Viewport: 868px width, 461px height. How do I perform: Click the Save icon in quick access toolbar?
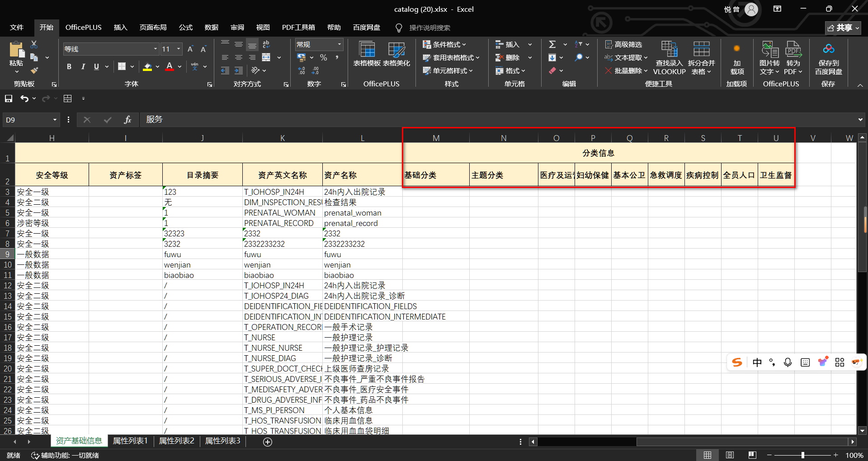9,99
